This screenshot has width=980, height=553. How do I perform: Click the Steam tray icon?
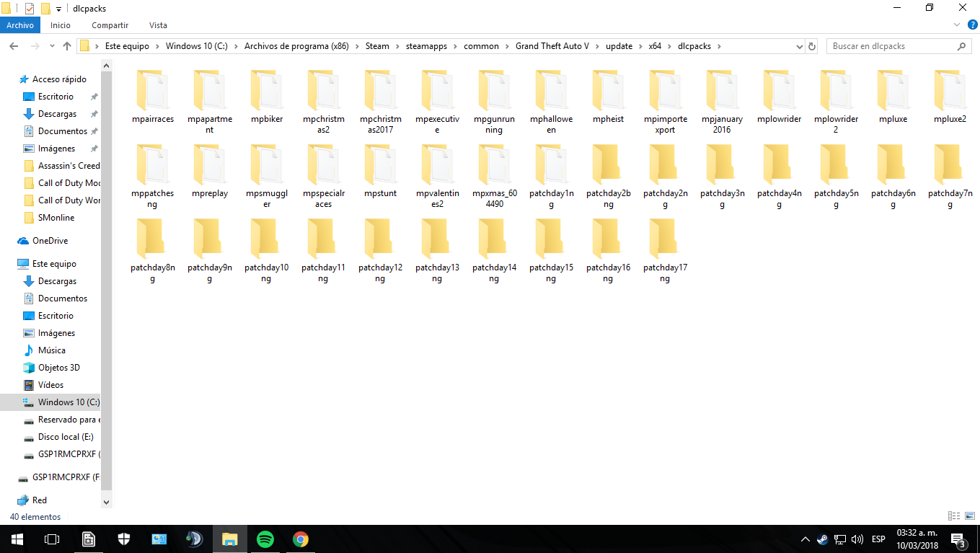pyautogui.click(x=823, y=539)
